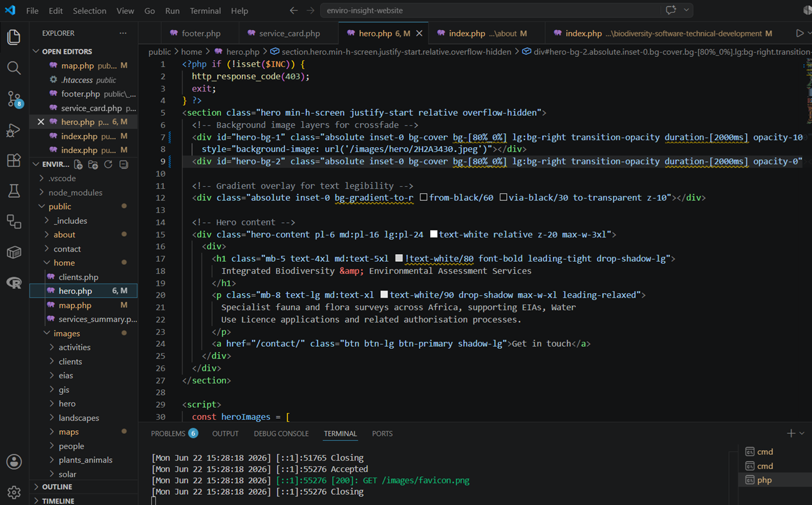This screenshot has width=812, height=505.
Task: Switch to the PORTS panel tab
Action: click(x=382, y=433)
